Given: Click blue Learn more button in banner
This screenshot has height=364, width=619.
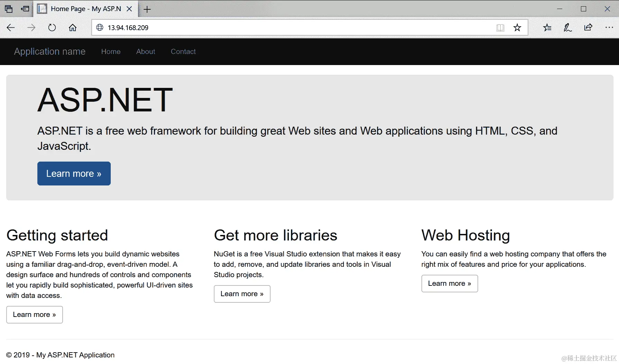Looking at the screenshot, I should [x=74, y=173].
